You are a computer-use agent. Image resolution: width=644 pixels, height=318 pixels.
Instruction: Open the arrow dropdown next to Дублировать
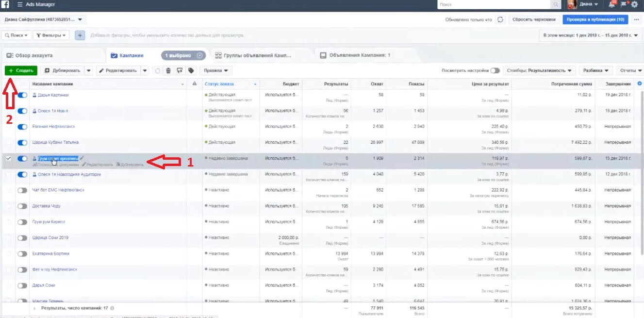click(x=89, y=70)
